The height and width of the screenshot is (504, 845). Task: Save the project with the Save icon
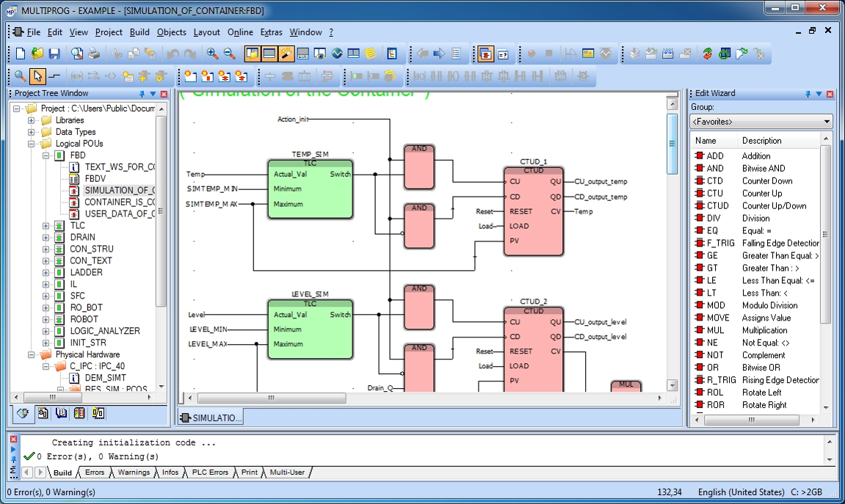tap(54, 55)
